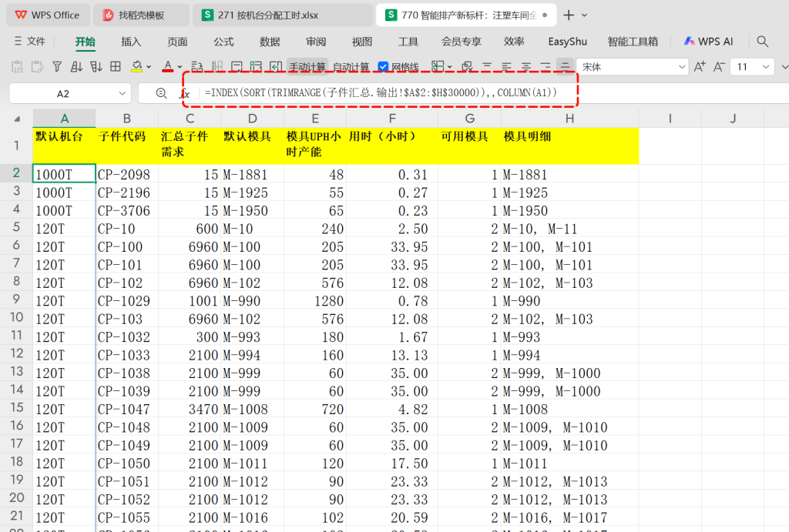
Task: Click the align right icon
Action: [x=546, y=67]
